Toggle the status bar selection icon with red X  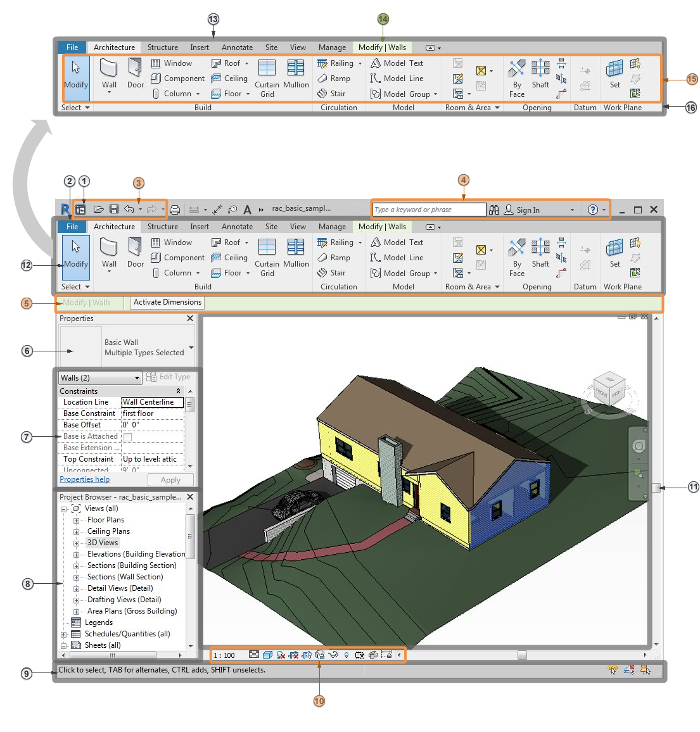point(628,670)
